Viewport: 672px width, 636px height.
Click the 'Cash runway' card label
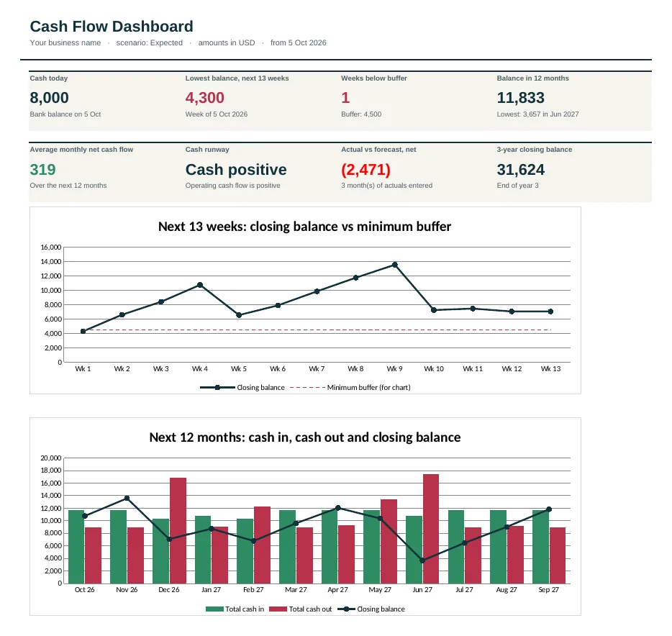[207, 150]
